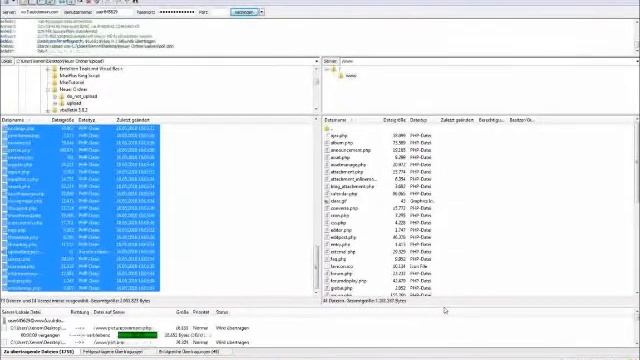
Task: Select do_not_upload in local tree
Action: click(x=82, y=97)
